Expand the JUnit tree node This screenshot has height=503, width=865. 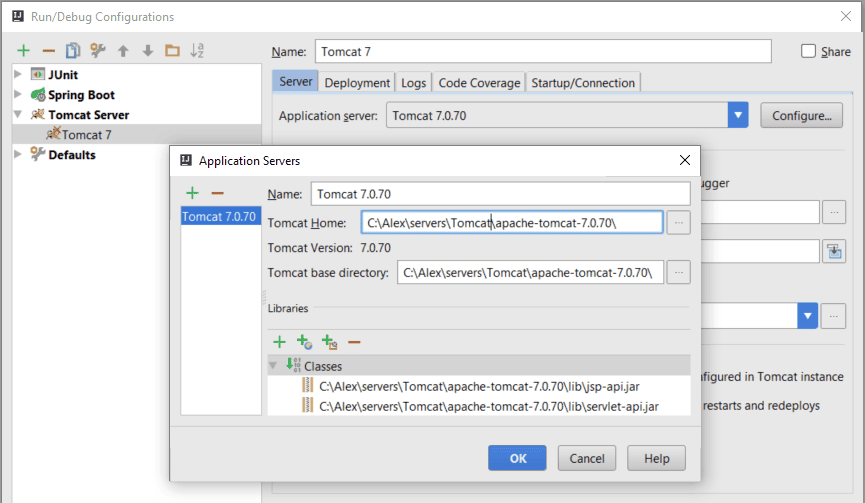18,74
